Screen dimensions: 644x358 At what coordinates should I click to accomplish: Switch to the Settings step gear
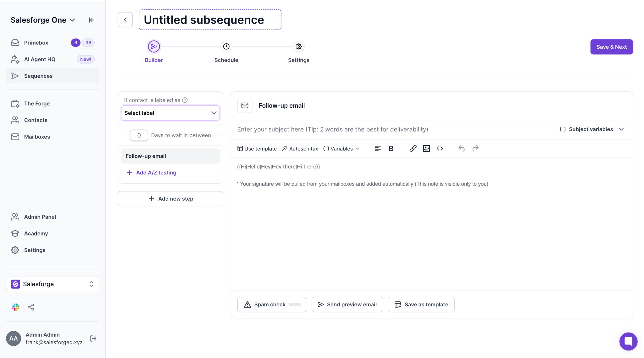[299, 47]
